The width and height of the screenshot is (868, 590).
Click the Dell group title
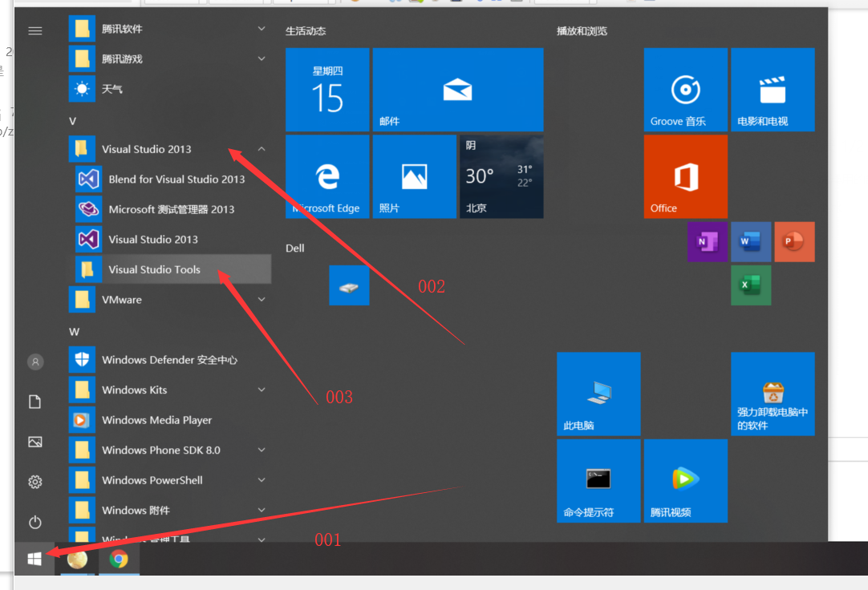click(x=295, y=249)
